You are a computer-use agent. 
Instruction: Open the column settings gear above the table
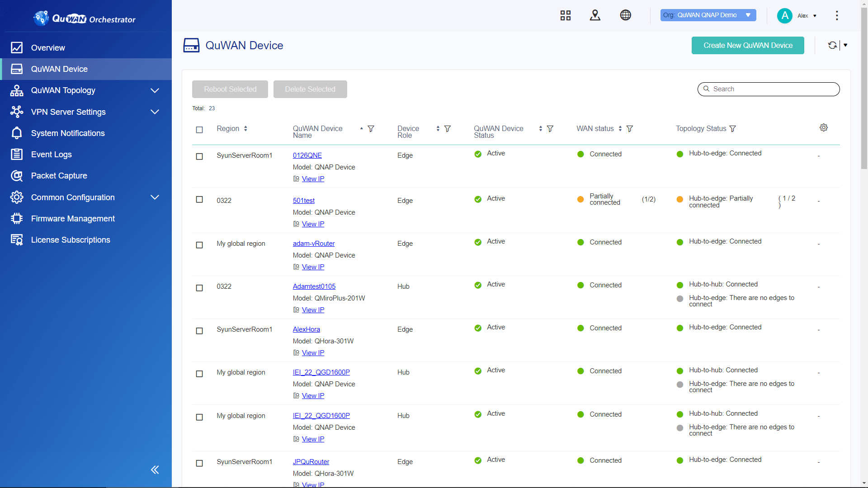(824, 127)
